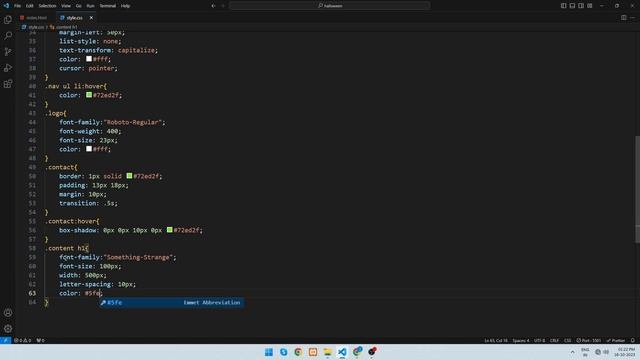640x360 pixels.
Task: Select the style.css editor tab
Action: point(75,18)
